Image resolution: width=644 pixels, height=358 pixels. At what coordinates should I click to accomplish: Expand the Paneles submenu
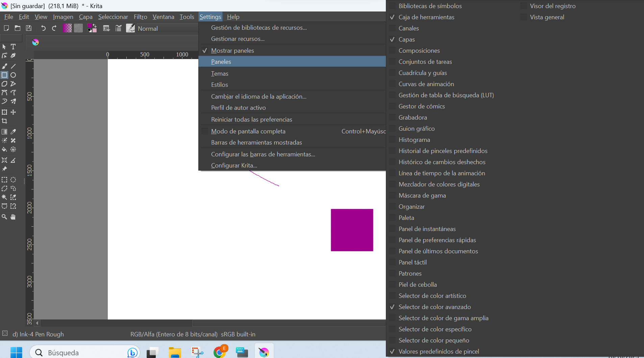point(292,62)
